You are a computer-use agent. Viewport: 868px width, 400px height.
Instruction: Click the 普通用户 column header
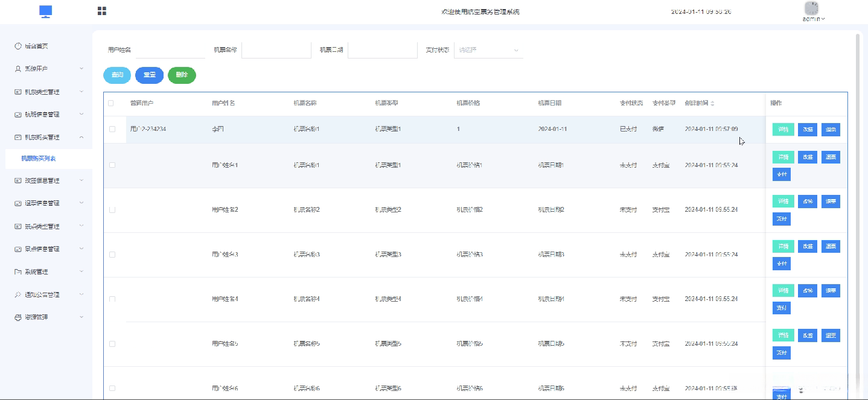[142, 103]
